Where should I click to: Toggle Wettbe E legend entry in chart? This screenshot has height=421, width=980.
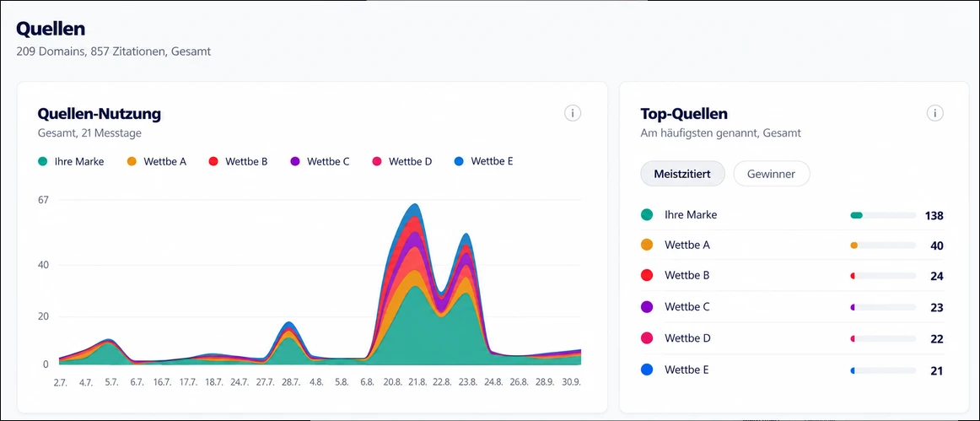[x=483, y=161]
